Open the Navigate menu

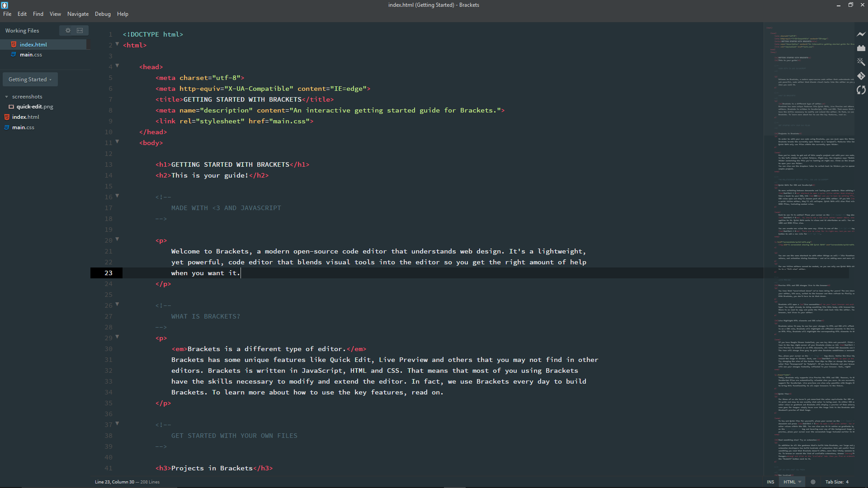[x=78, y=14]
